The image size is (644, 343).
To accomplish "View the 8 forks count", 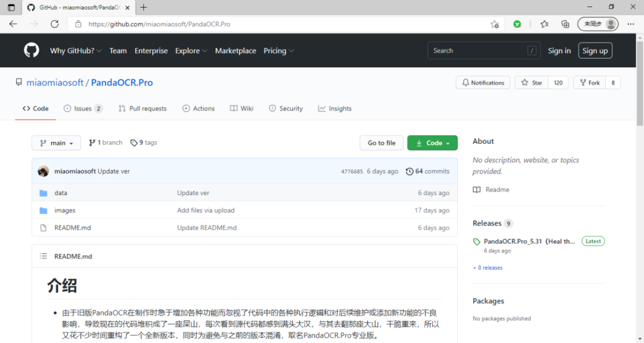I will 613,82.
